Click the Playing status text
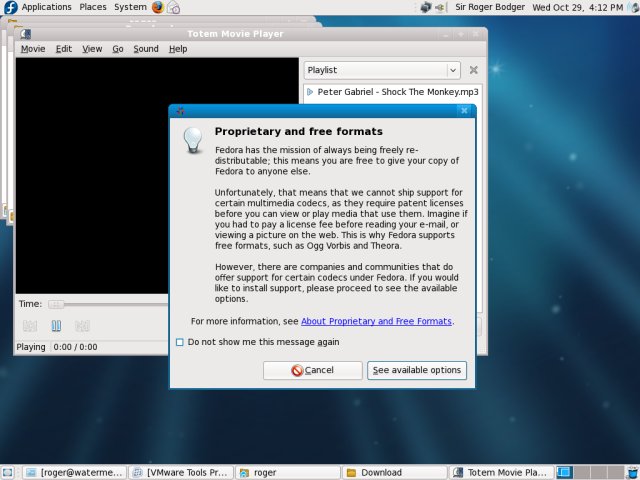 click(31, 347)
